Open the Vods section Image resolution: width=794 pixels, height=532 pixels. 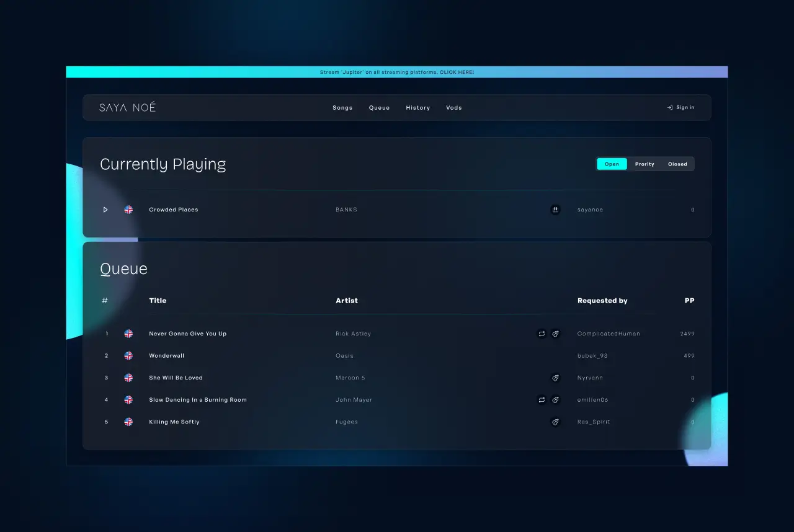pos(453,107)
